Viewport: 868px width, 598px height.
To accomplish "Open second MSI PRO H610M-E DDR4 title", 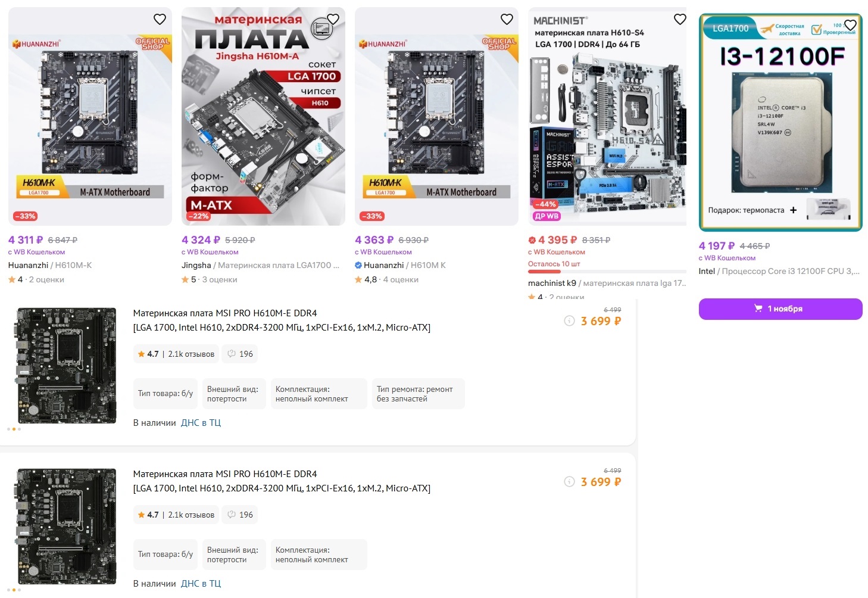I will (x=282, y=481).
